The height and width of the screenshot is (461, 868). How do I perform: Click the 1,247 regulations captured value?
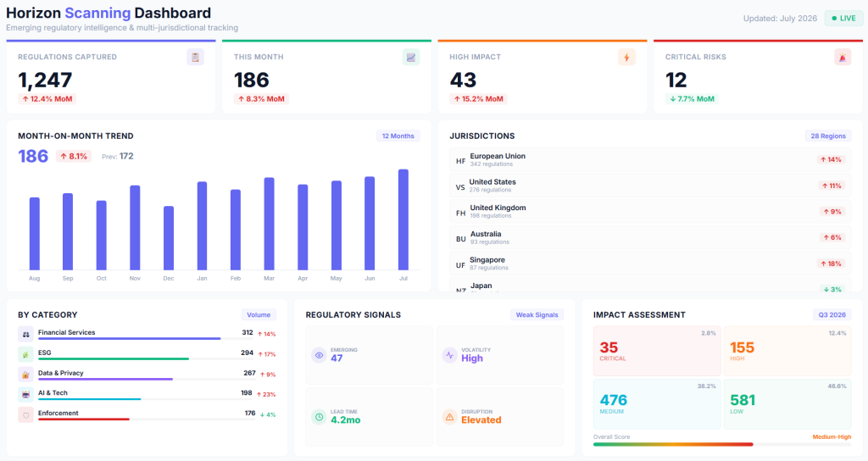(45, 81)
